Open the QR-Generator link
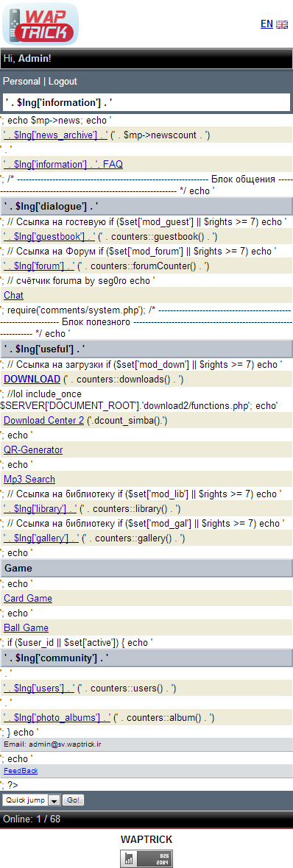 coord(33,449)
